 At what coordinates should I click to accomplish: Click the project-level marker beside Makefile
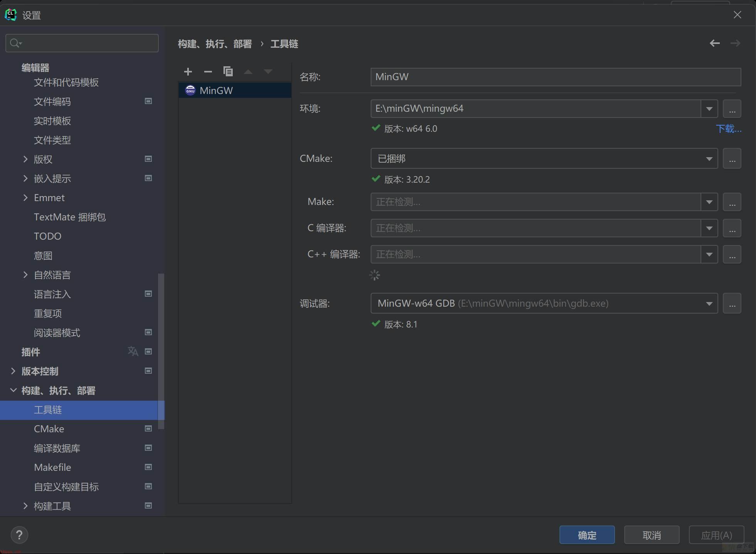[148, 467]
